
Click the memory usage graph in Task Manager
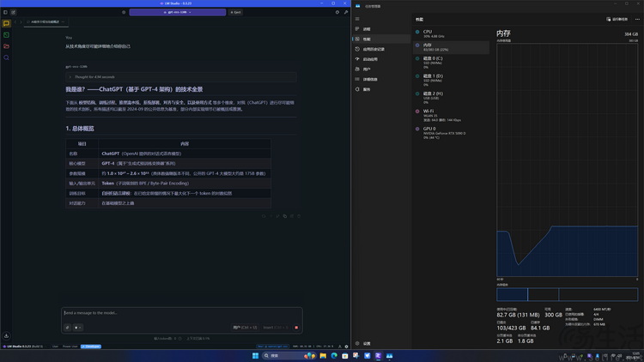point(568,160)
